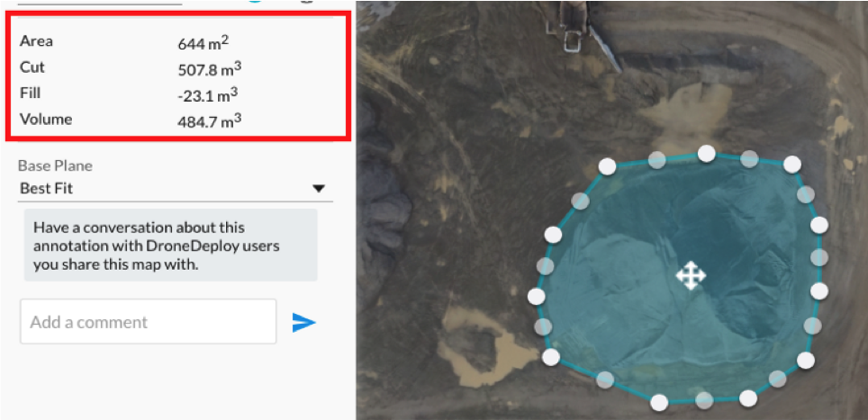Focus the Add a comment field

pyautogui.click(x=149, y=322)
